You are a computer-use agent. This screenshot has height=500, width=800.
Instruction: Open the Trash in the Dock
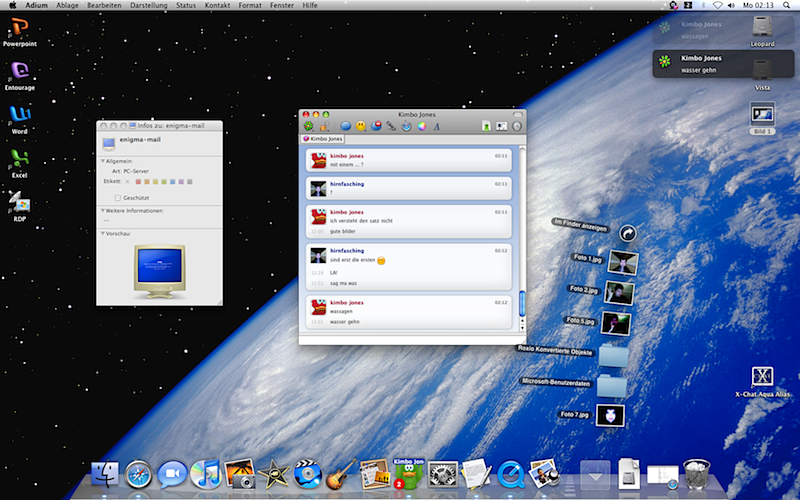696,474
